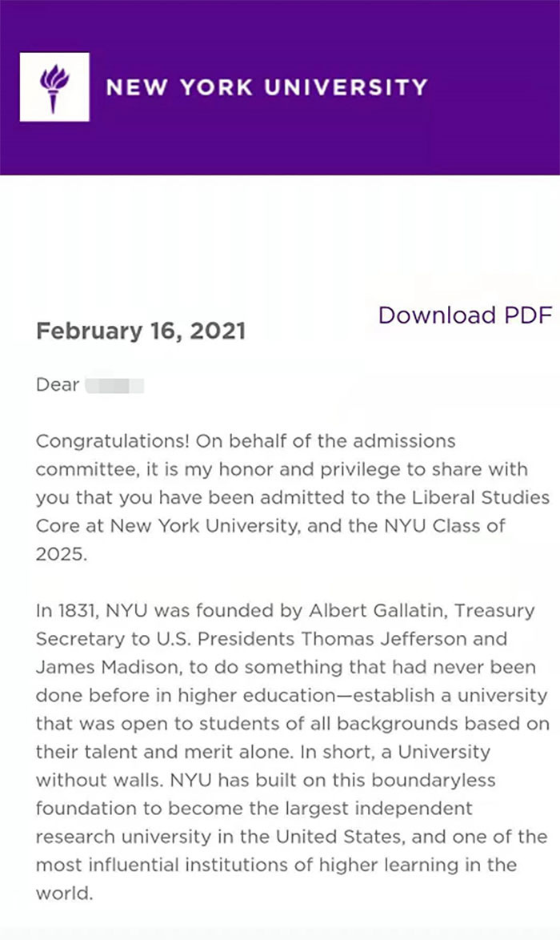Click an empty area of the purple header banner
Screen dimensions: 560x940
click(491, 138)
